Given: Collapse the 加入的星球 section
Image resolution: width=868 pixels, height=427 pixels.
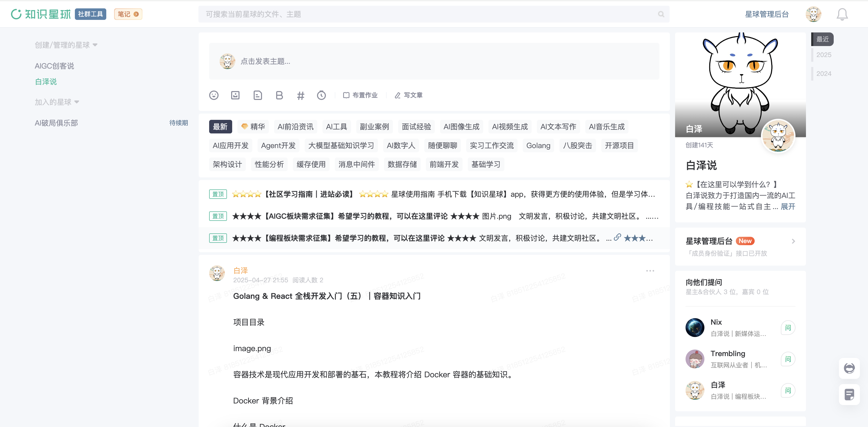Looking at the screenshot, I should [76, 102].
